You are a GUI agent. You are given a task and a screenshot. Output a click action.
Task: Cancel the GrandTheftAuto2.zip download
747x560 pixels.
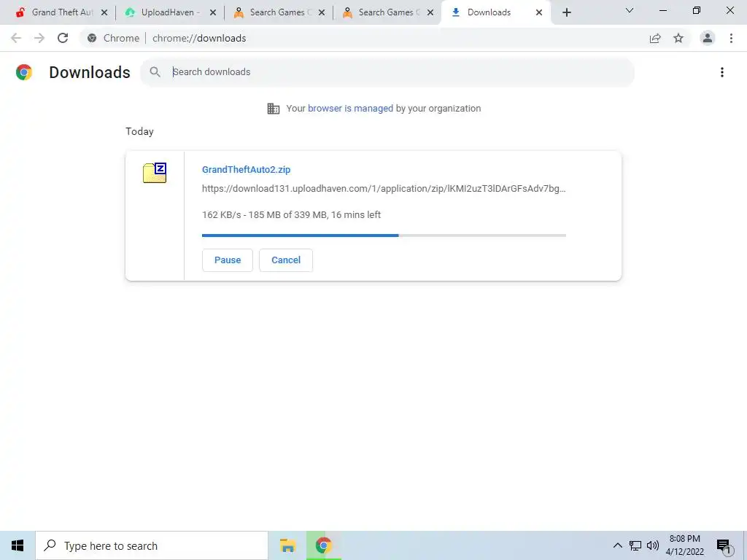pyautogui.click(x=286, y=260)
